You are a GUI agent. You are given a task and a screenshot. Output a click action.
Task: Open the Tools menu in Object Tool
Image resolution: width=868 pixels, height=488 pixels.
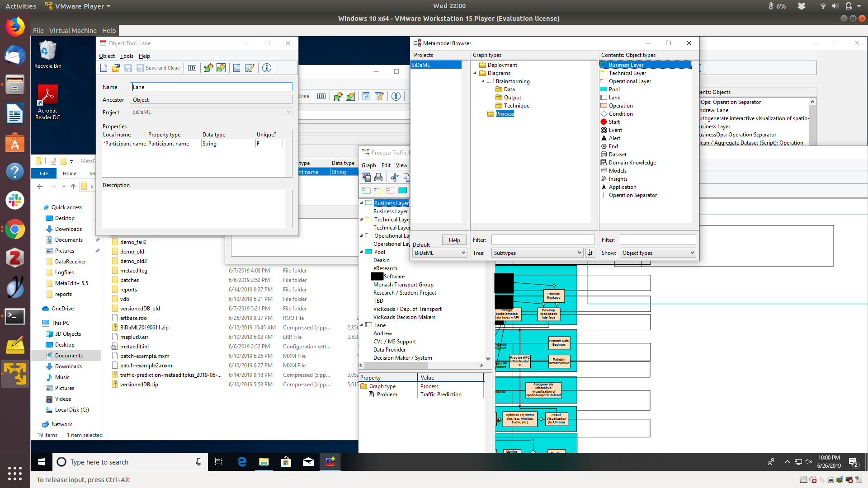(x=127, y=56)
